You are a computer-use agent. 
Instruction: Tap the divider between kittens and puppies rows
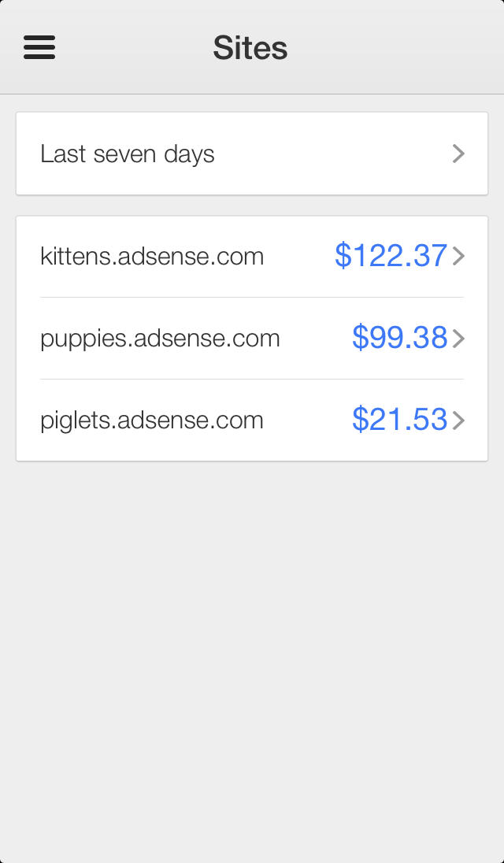252,298
